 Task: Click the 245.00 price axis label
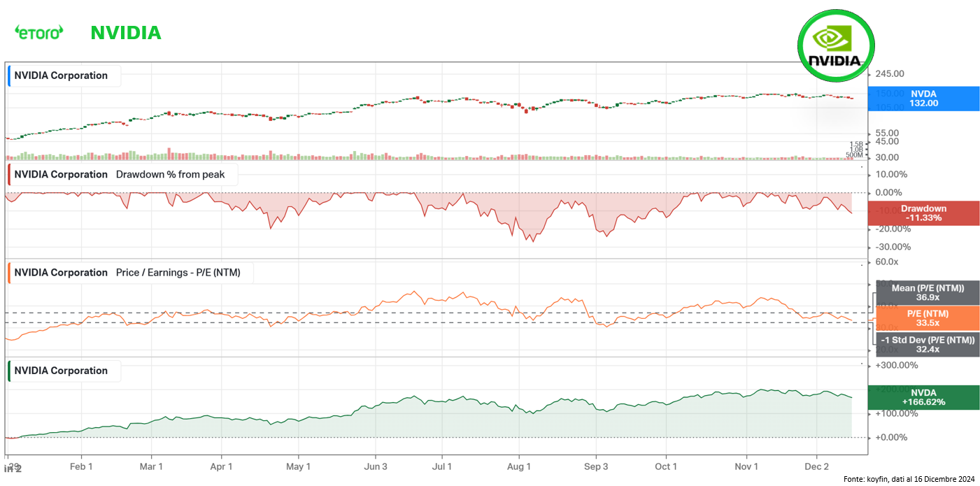click(890, 74)
